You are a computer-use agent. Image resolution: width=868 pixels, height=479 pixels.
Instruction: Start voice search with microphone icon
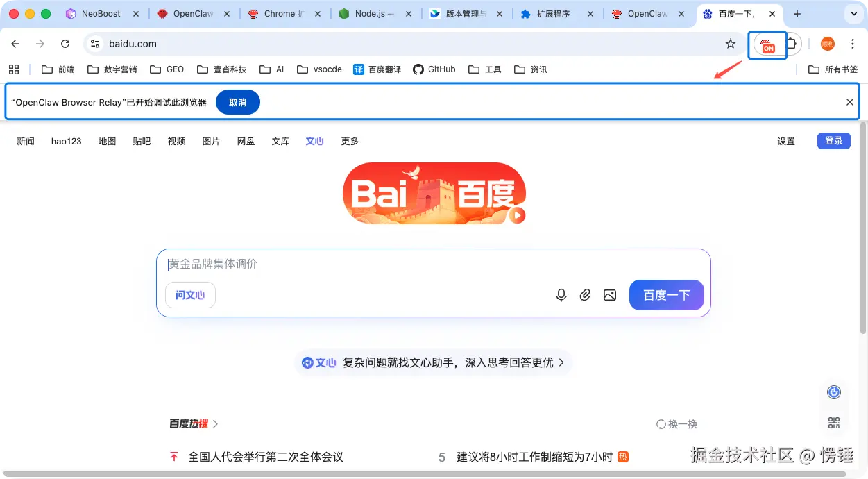tap(561, 295)
